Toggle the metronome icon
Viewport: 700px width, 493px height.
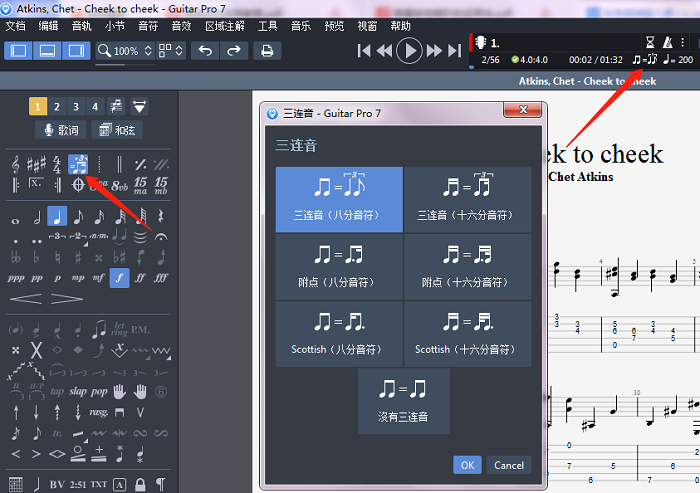(x=667, y=42)
